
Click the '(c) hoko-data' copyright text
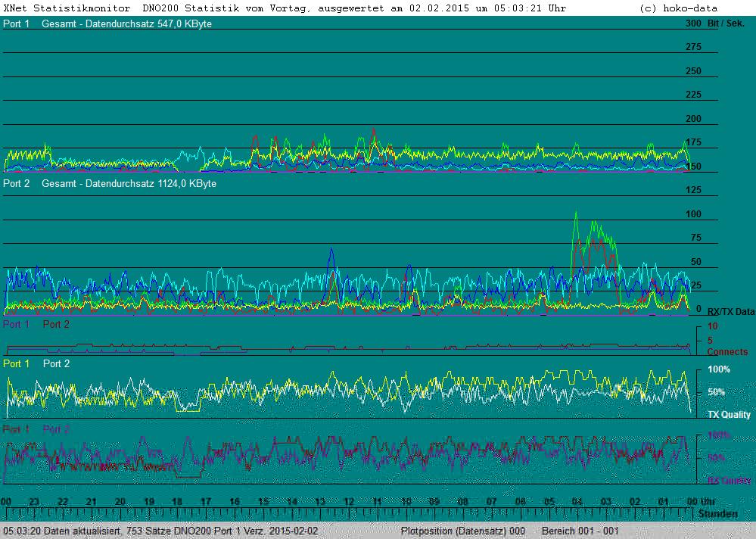click(x=678, y=8)
